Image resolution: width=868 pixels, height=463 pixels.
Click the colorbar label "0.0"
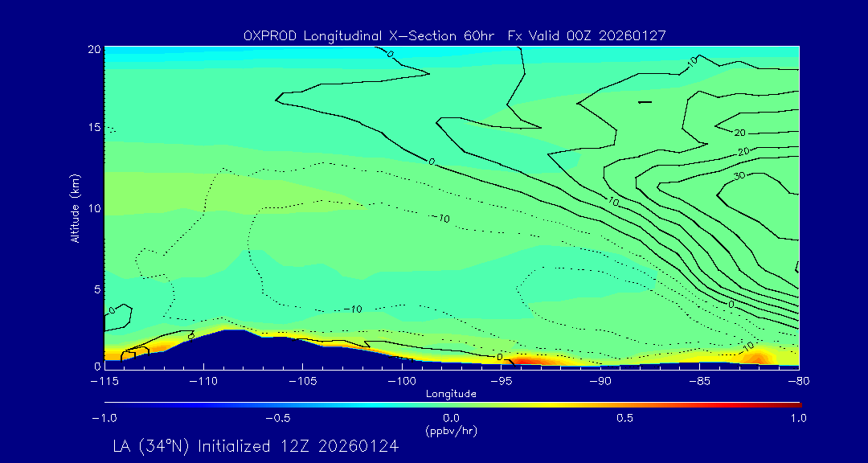[x=451, y=418]
